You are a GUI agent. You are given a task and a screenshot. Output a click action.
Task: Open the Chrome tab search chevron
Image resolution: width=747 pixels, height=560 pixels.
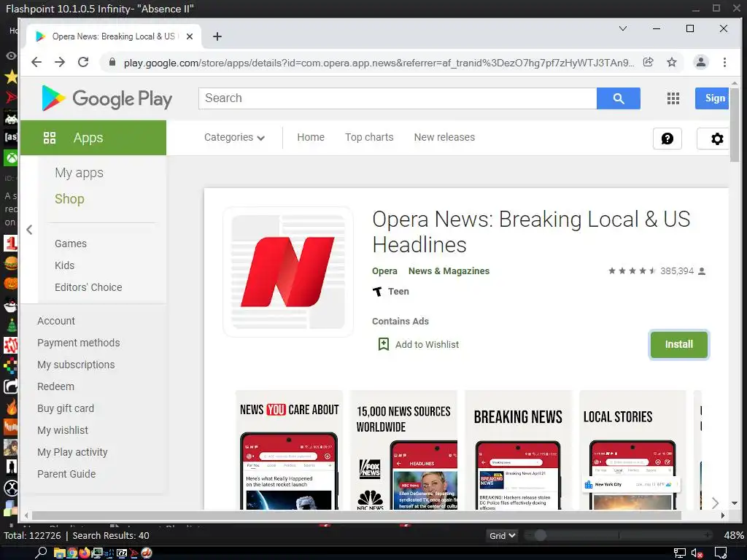pos(622,28)
